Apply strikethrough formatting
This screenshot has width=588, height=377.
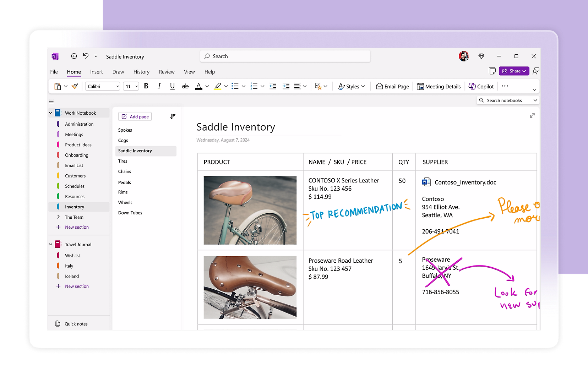pos(185,86)
